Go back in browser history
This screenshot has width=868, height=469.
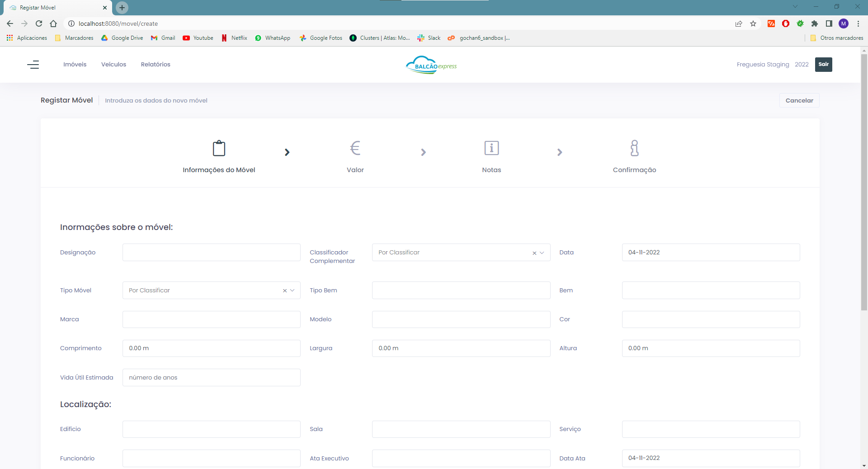pos(10,23)
